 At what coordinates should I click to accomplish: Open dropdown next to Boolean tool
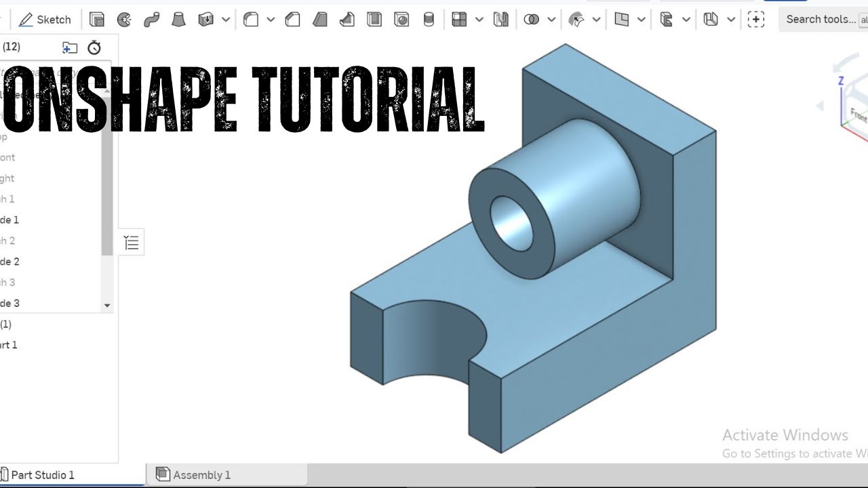pos(551,20)
